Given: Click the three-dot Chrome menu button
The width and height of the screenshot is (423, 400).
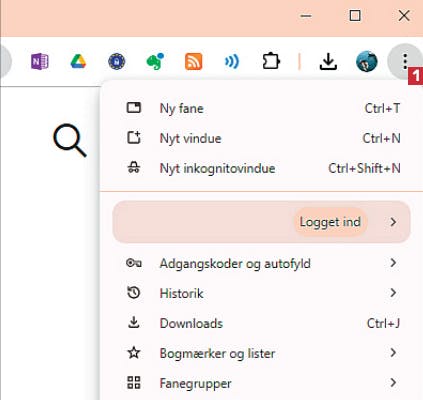Looking at the screenshot, I should coord(405,62).
